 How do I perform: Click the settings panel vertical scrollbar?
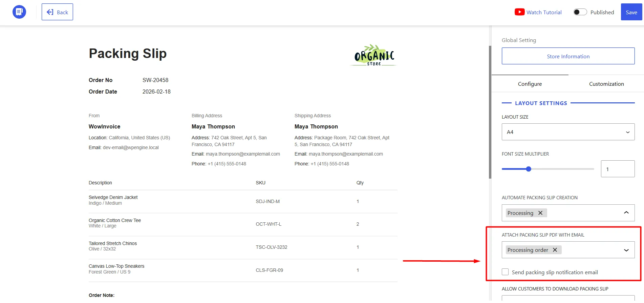(x=490, y=112)
